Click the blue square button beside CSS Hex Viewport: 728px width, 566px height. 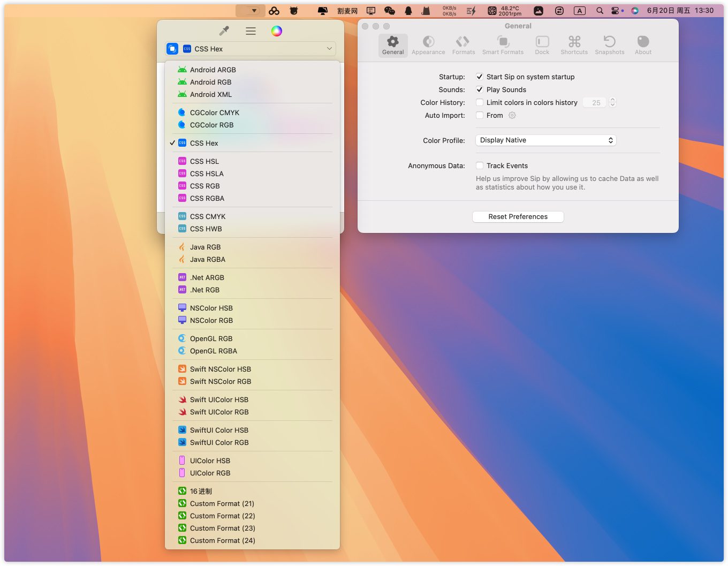click(x=172, y=49)
